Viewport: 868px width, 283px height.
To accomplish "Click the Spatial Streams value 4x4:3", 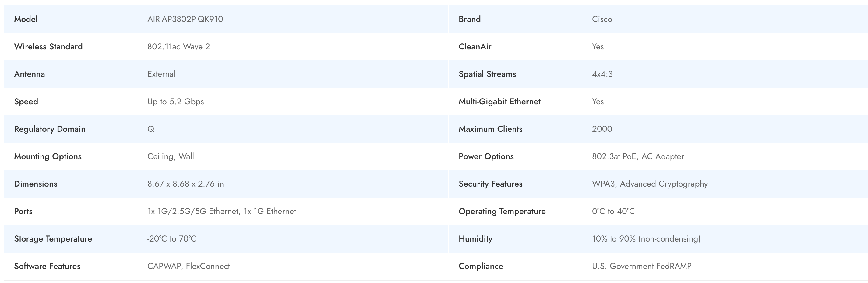I will 602,74.
